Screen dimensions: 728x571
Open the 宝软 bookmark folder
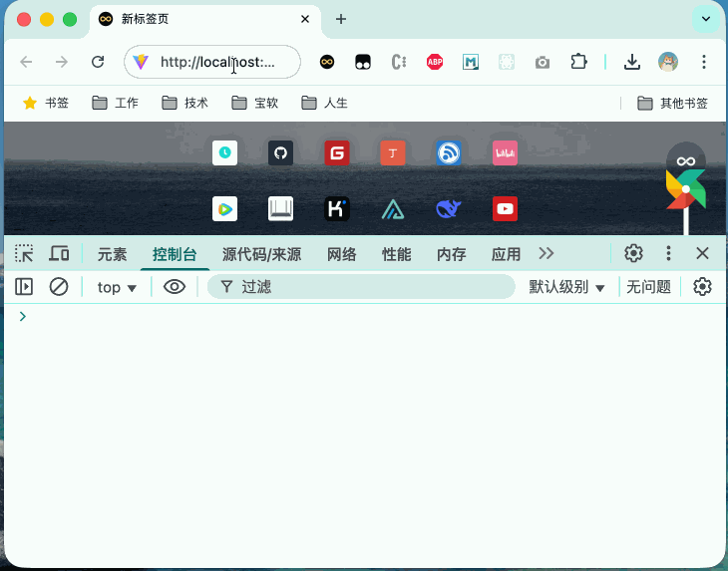pos(254,103)
